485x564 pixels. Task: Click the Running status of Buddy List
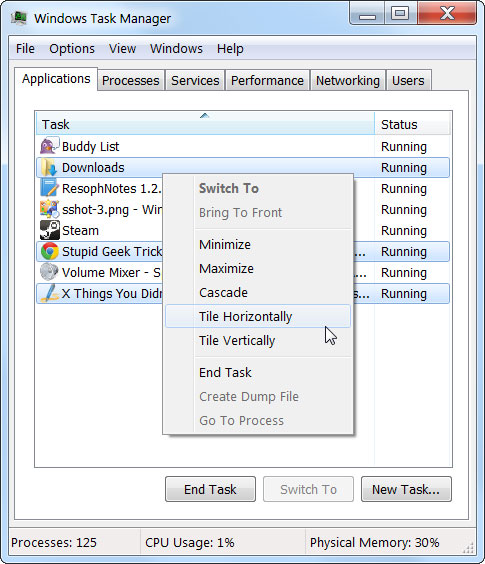(x=404, y=147)
